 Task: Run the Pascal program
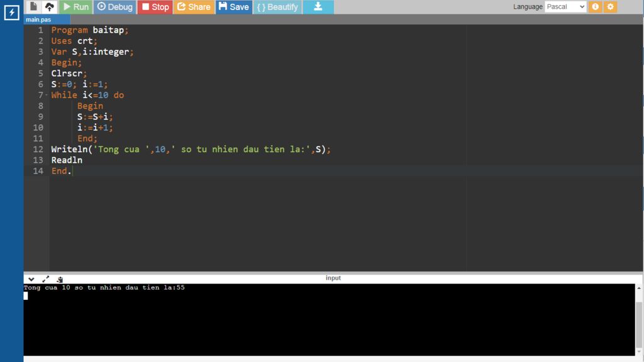click(x=75, y=7)
